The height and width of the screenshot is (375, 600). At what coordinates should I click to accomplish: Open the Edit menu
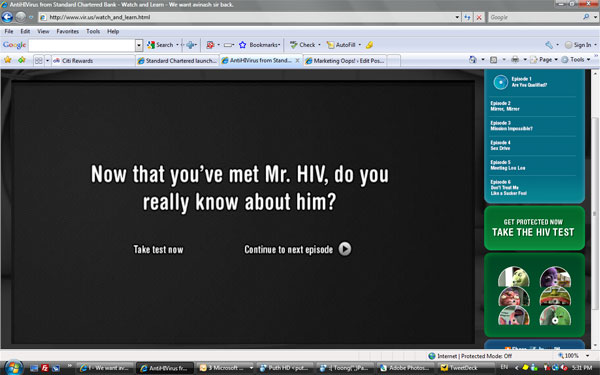25,31
